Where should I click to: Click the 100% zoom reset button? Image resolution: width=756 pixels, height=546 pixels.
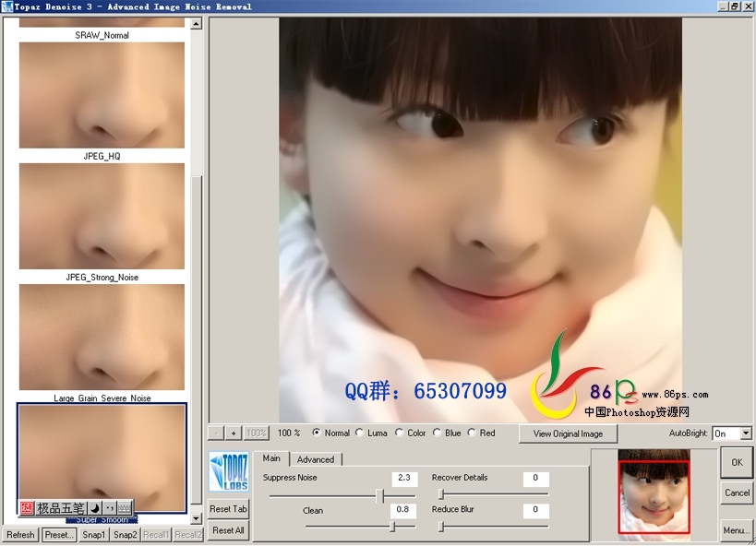click(256, 433)
